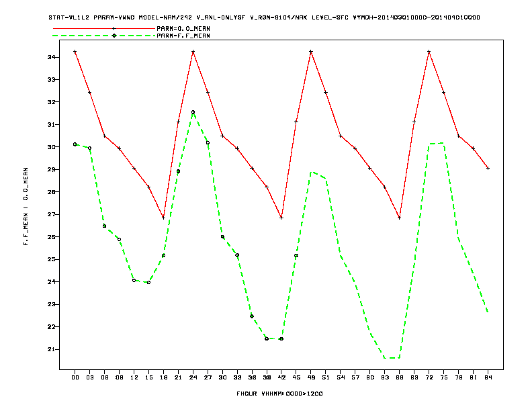Click y-axis tick label 32
Image resolution: width=532 pixels, height=411 pixels.
pos(51,102)
